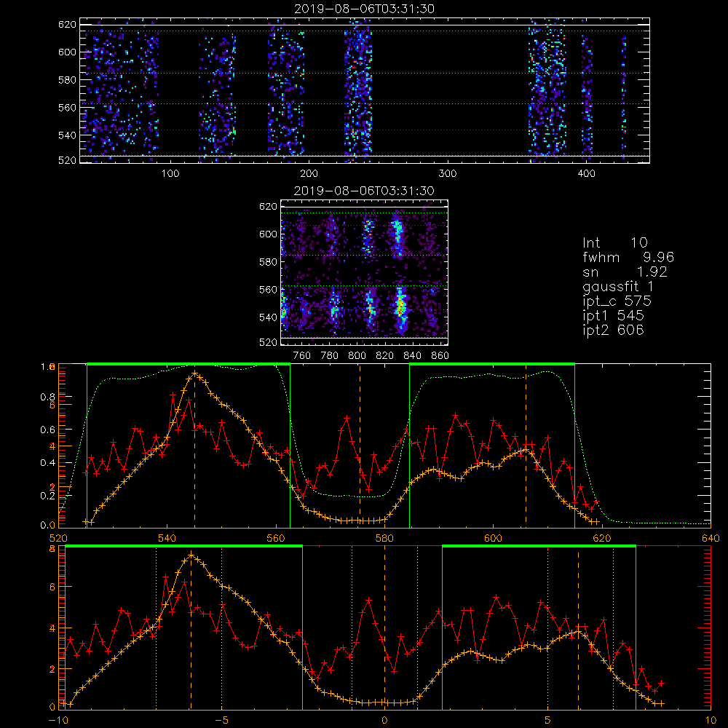Click the 'sn 1.92' value line
Screen dimensions: 728x728
pos(625,272)
